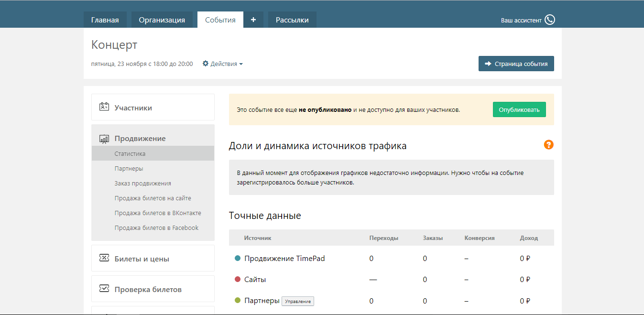Click the orange help question mark icon
Viewport: 644px width, 315px height.
pos(549,145)
